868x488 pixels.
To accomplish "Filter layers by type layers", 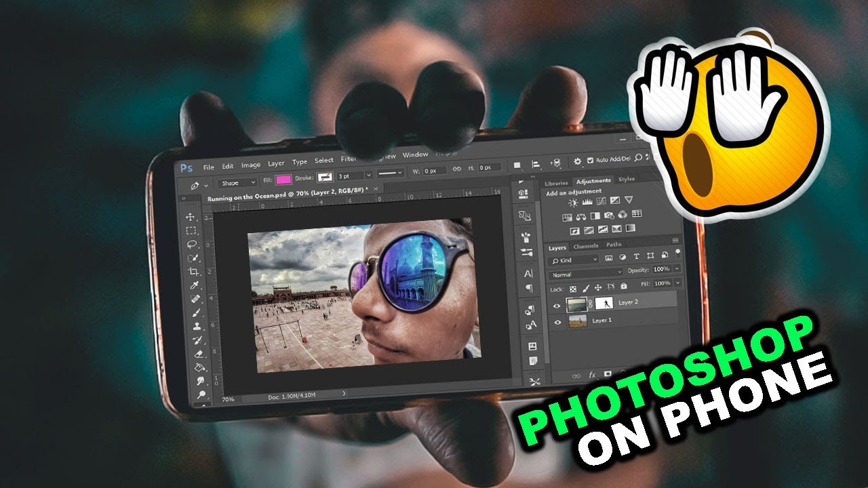I will [x=636, y=256].
